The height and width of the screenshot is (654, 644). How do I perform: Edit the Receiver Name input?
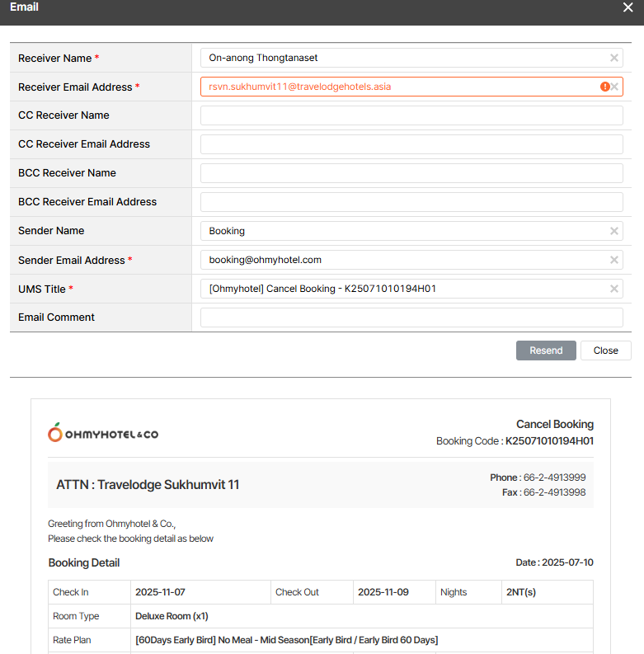click(x=411, y=58)
